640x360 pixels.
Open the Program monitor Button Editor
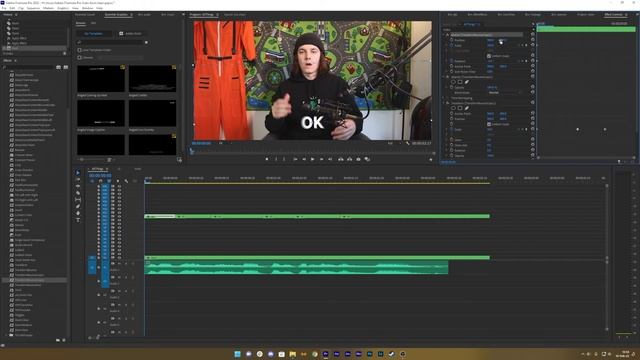(431, 160)
